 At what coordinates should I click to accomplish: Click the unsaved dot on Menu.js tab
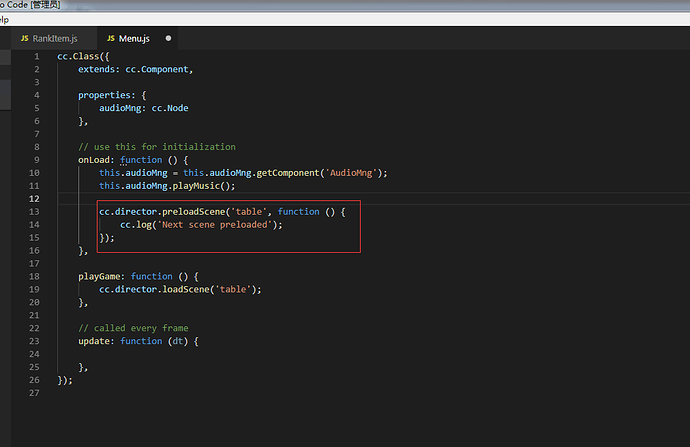tap(168, 38)
